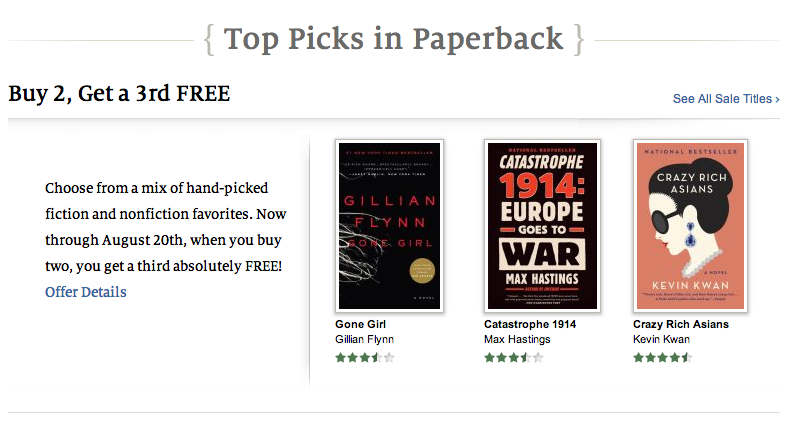Visit author Gillian Flynn's page
Screen dimensions: 791x440
(x=365, y=340)
